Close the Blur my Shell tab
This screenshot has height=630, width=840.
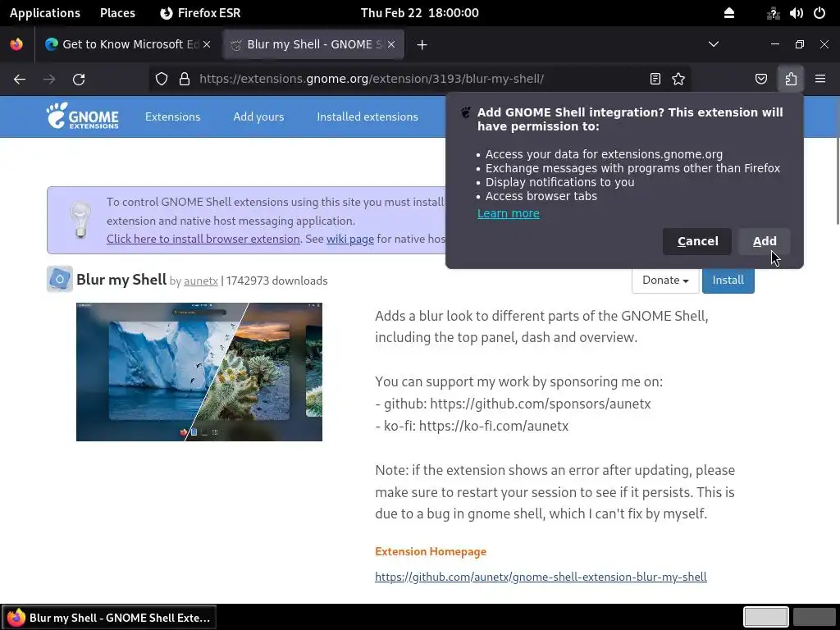(391, 44)
